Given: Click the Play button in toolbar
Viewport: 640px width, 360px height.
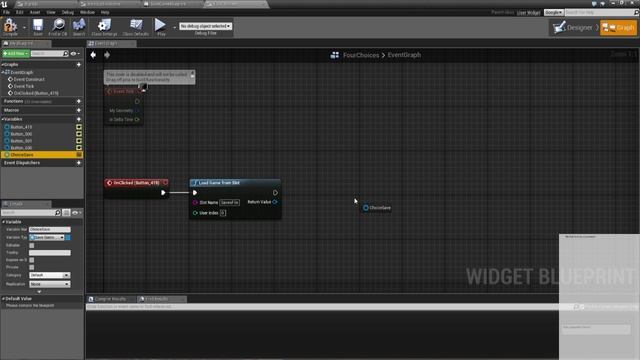Looking at the screenshot, I should pos(160,27).
